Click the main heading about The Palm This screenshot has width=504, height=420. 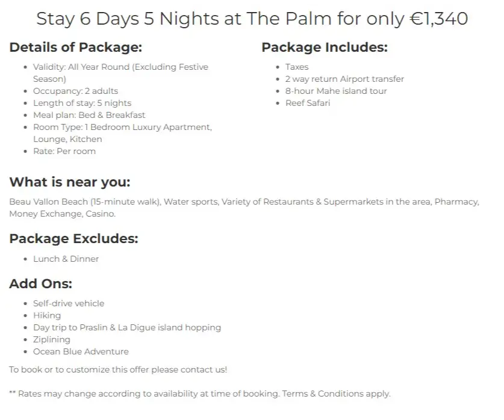252,19
